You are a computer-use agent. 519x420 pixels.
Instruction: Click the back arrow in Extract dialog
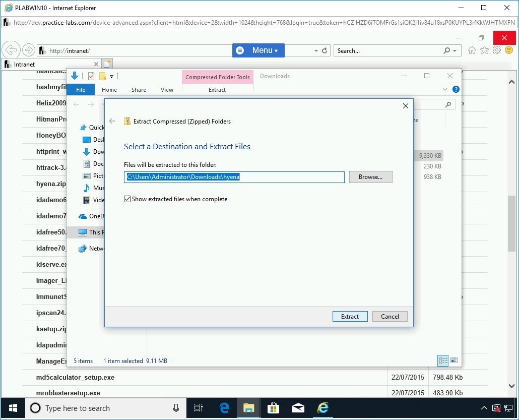tap(112, 121)
